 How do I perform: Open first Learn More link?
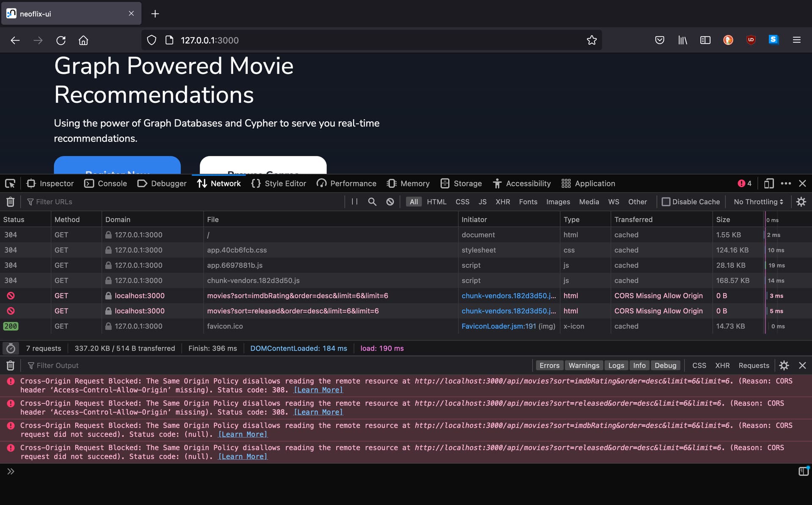[318, 390]
